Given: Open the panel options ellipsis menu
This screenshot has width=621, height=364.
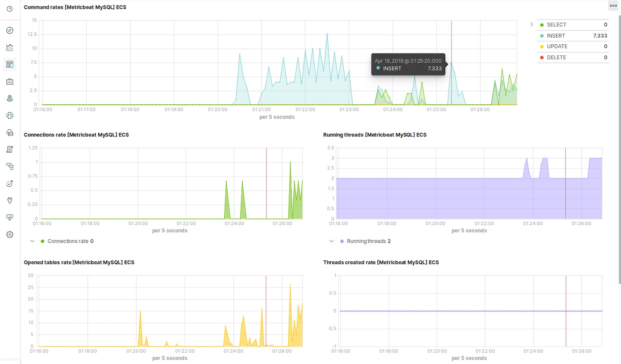Looking at the screenshot, I should (613, 6).
